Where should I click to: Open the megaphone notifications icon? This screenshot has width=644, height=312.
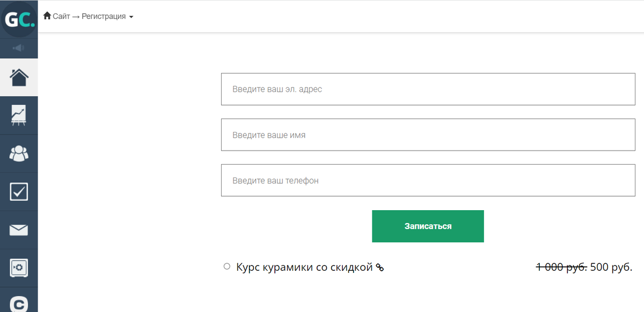coord(19,48)
